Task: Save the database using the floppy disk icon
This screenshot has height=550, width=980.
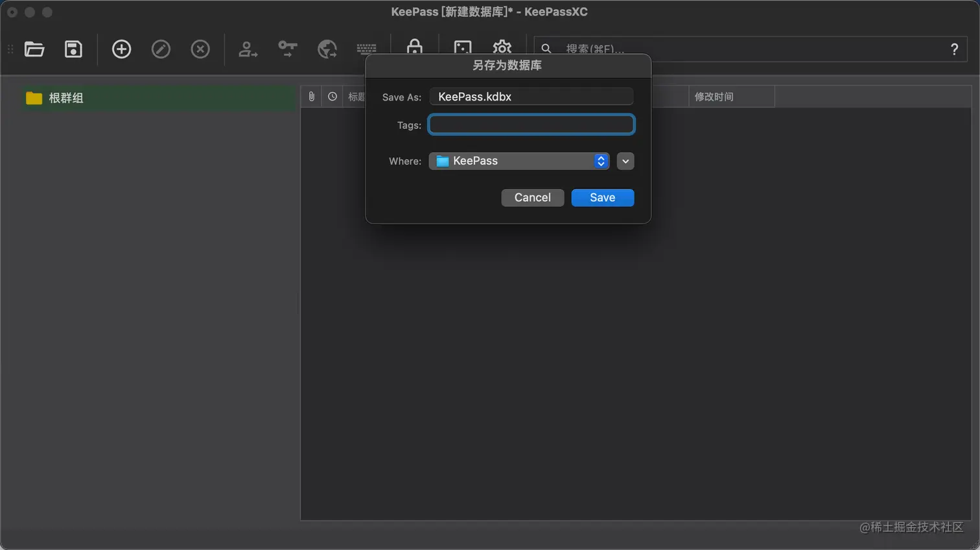Action: [x=73, y=49]
